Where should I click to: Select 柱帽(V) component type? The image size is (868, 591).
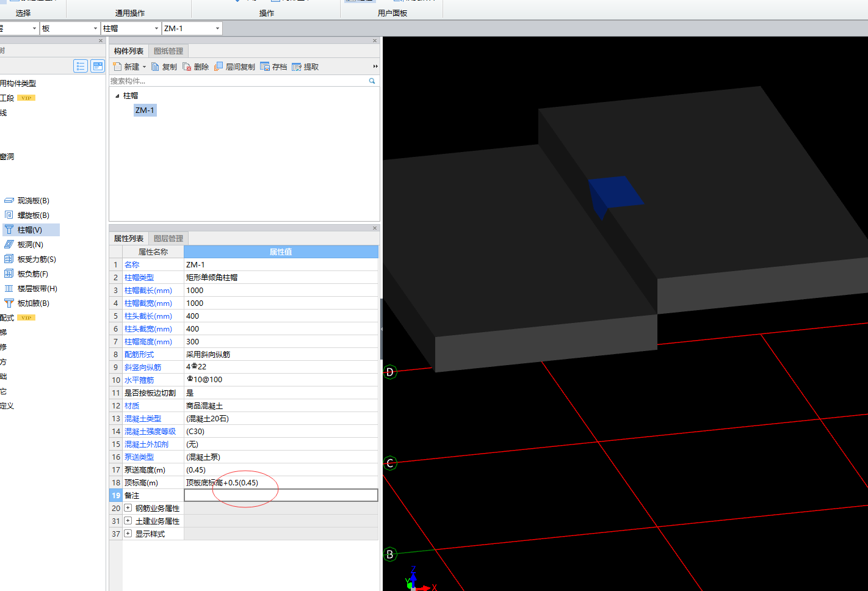pyautogui.click(x=31, y=230)
